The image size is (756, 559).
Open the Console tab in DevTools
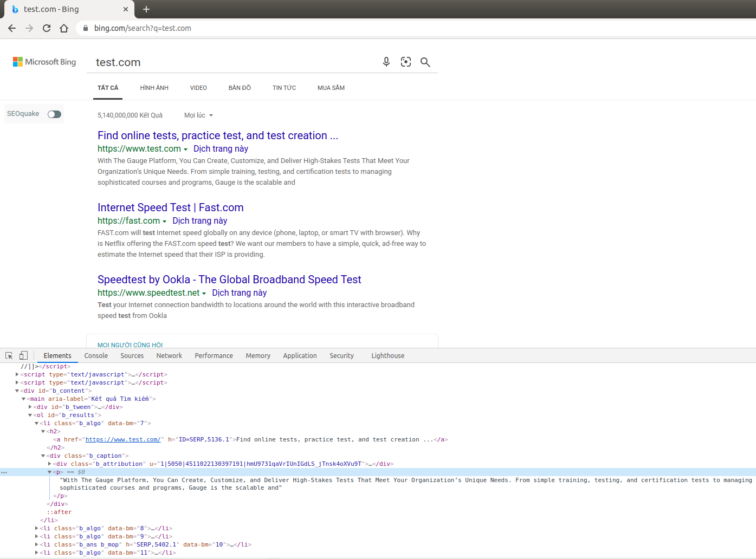[x=96, y=355]
